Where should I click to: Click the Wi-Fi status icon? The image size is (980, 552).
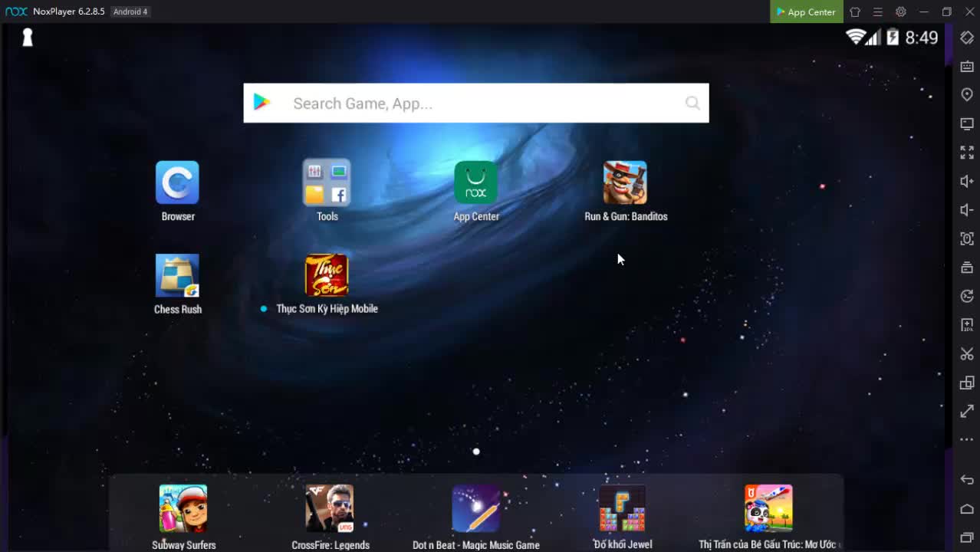[855, 37]
